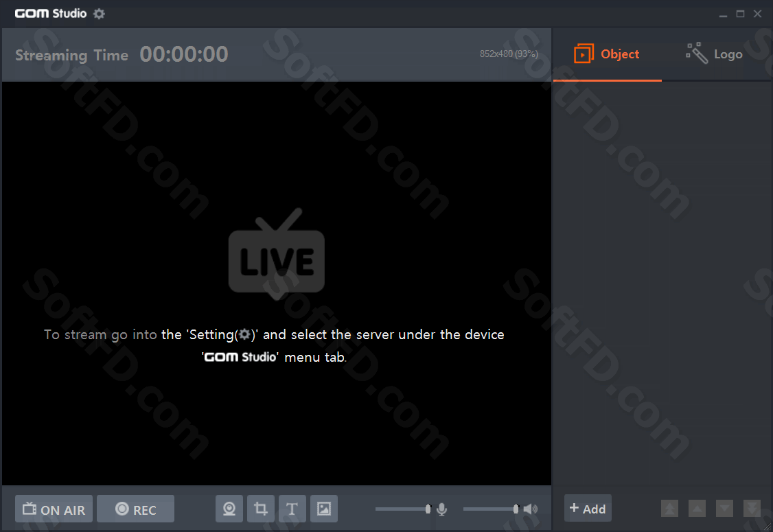Viewport: 773px width, 532px height.
Task: Click the Streaming Time label
Action: click(71, 55)
